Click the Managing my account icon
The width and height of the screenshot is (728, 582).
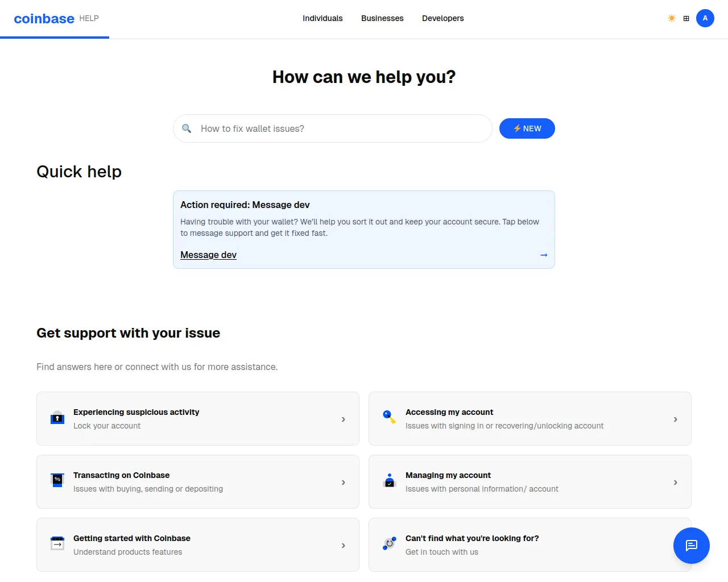tap(390, 481)
